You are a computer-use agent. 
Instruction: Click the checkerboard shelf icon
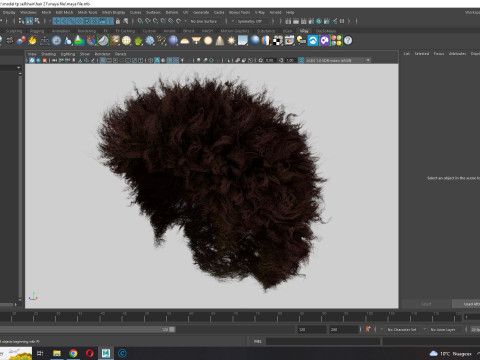click(278, 41)
